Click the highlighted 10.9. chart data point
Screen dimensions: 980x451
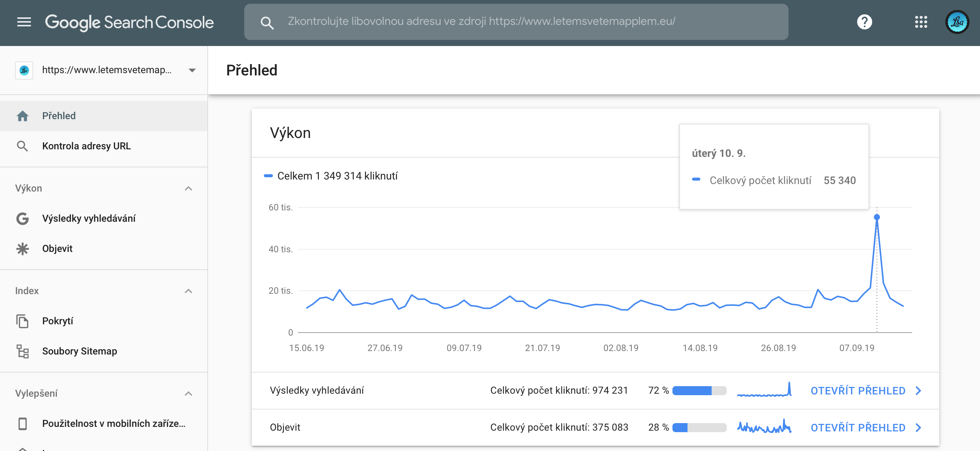click(x=876, y=217)
